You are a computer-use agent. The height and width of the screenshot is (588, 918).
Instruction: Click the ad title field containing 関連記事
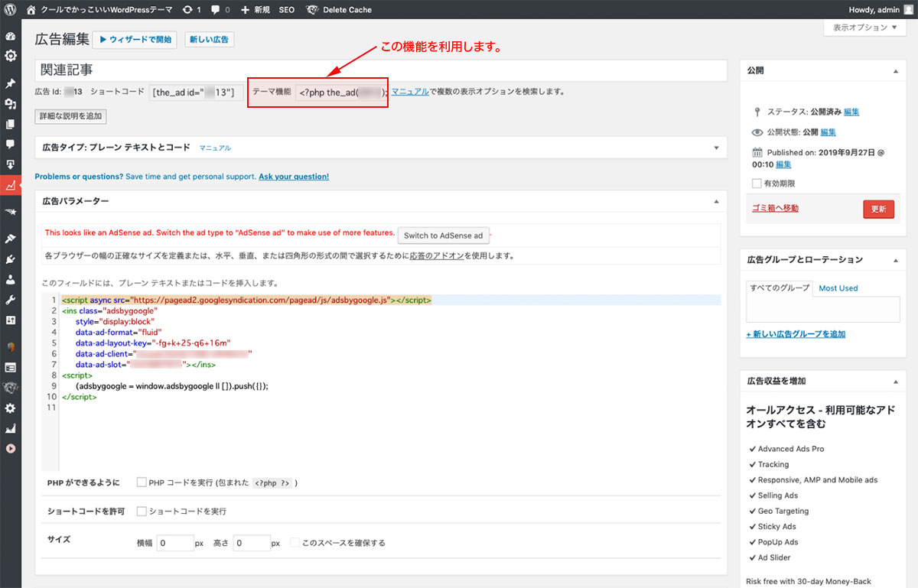pos(381,70)
